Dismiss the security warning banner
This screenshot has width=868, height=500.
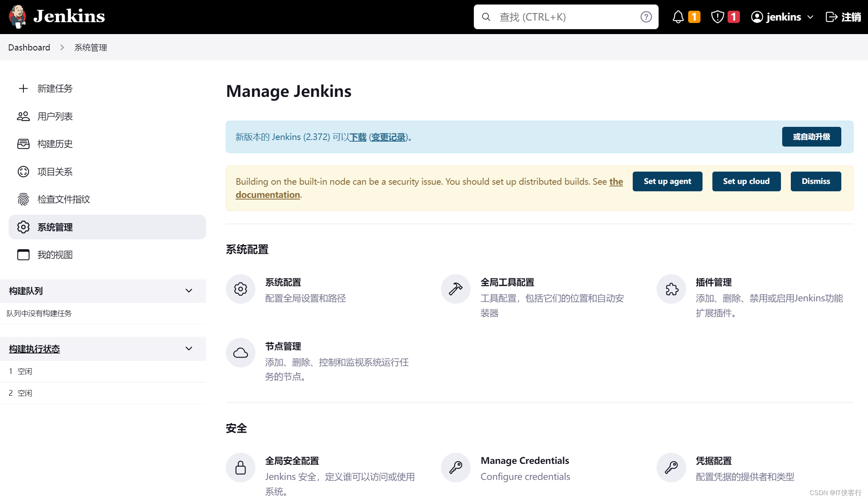click(815, 181)
